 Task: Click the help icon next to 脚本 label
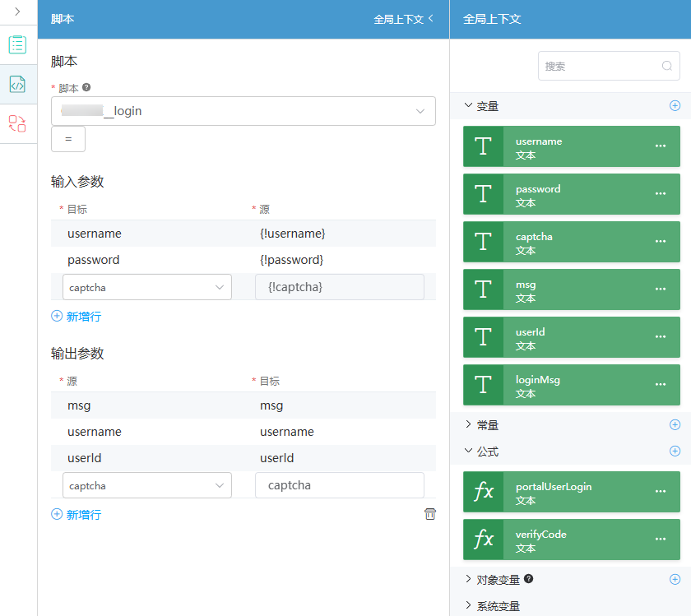(86, 87)
